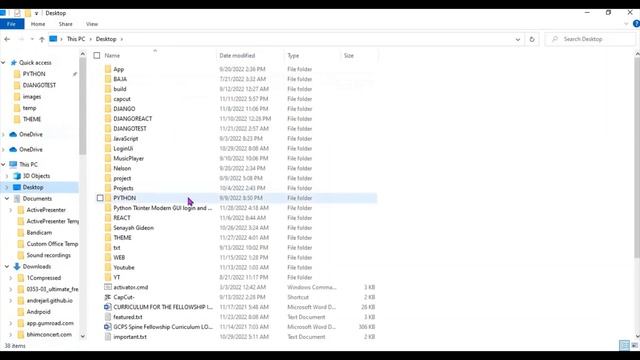The height and width of the screenshot is (360, 640).
Task: Collapse the This PC tree node
Action: (x=3, y=164)
